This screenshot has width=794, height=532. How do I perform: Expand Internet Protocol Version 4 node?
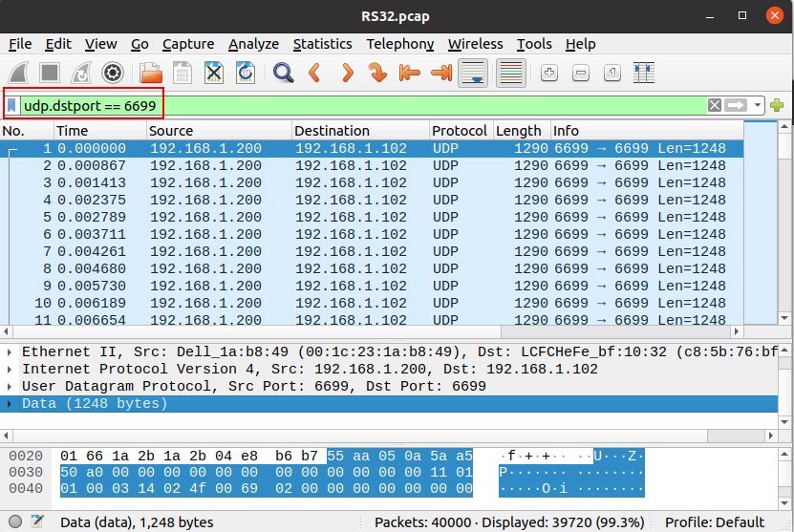[x=10, y=369]
